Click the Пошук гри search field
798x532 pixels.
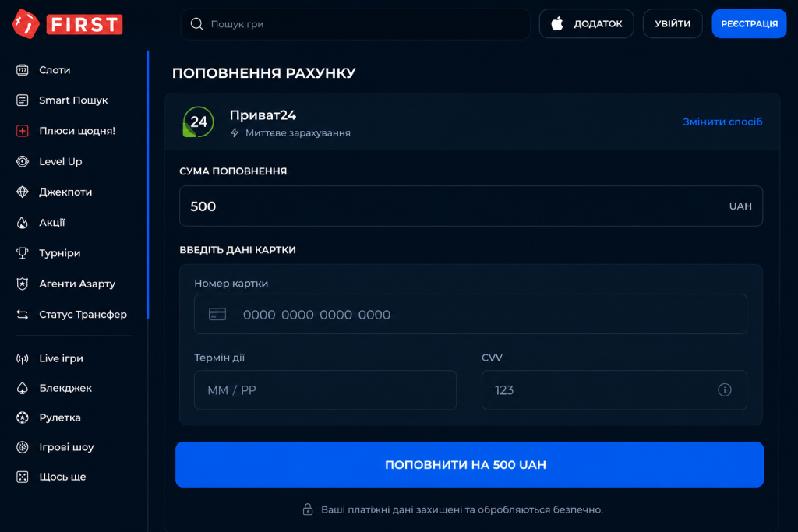(355, 24)
